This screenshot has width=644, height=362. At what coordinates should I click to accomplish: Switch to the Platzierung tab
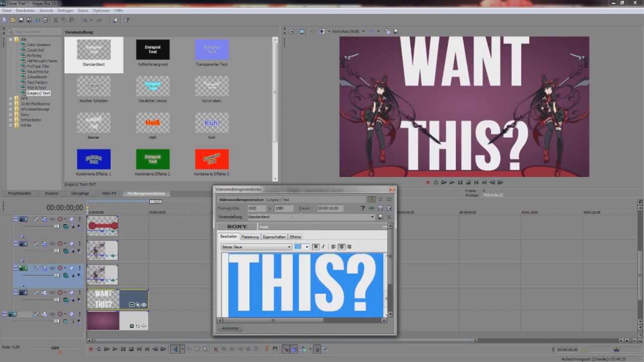[250, 237]
